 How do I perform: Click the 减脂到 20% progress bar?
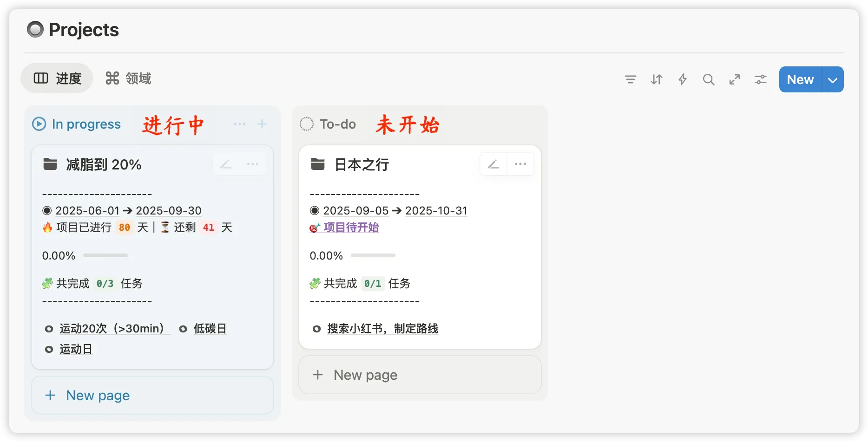[x=105, y=255]
